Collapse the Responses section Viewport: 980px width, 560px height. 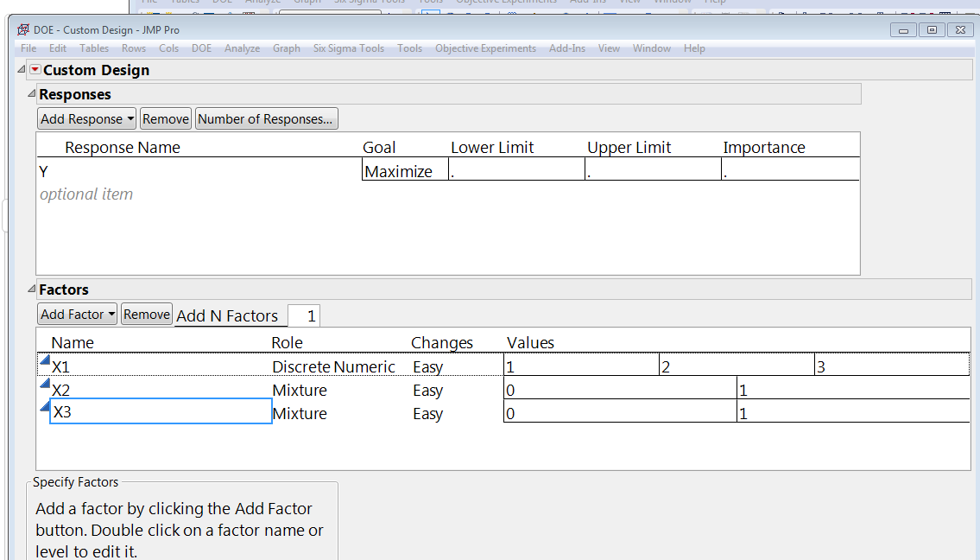[x=31, y=94]
